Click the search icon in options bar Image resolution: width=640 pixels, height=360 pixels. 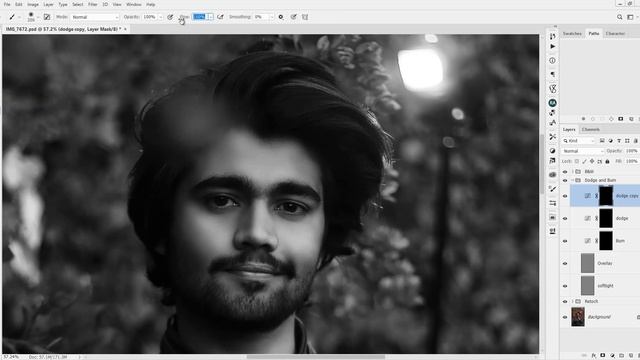click(x=620, y=17)
